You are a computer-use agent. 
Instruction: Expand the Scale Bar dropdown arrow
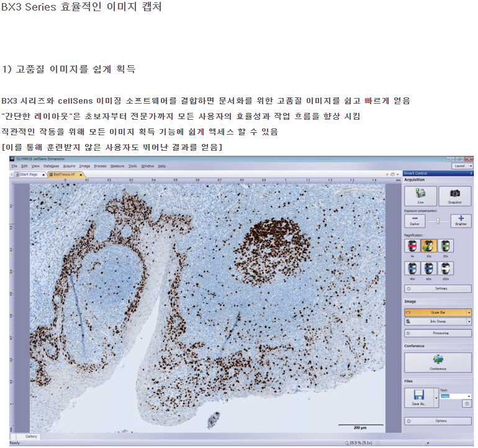point(469,313)
